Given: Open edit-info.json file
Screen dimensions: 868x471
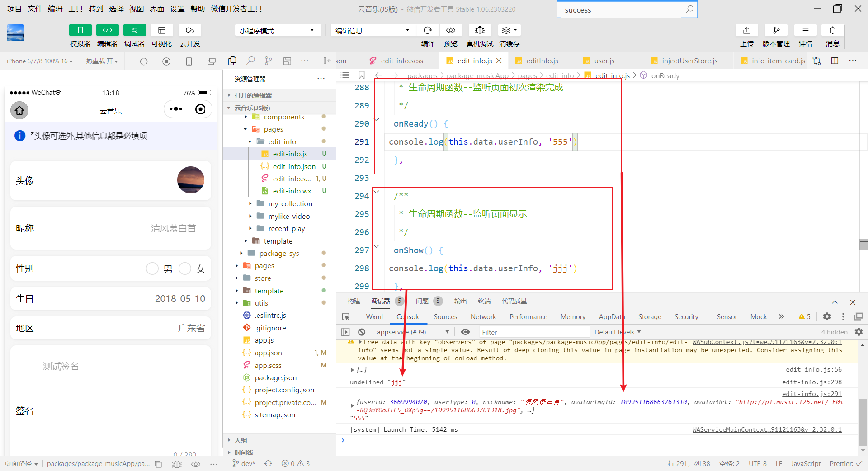Looking at the screenshot, I should [x=294, y=166].
